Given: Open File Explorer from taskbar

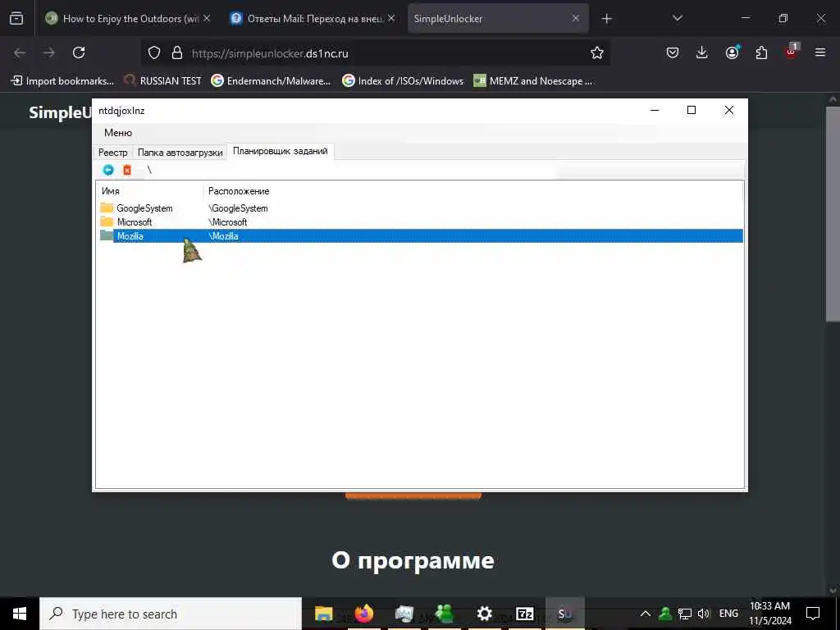Looking at the screenshot, I should click(x=323, y=614).
